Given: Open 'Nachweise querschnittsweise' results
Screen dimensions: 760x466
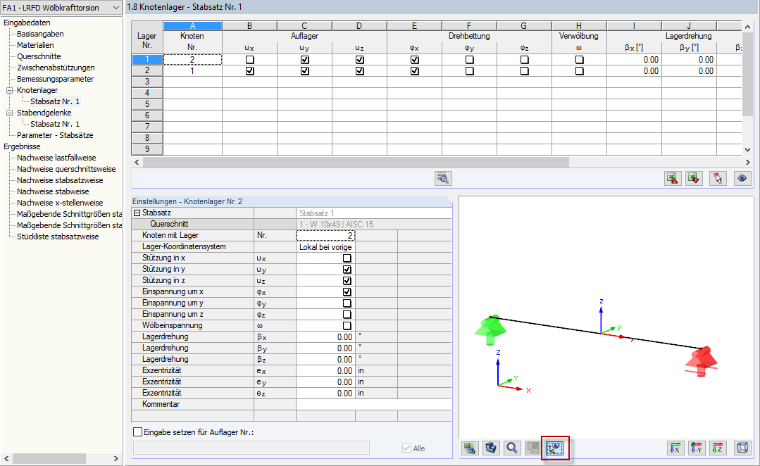Looking at the screenshot, I should coord(66,169).
